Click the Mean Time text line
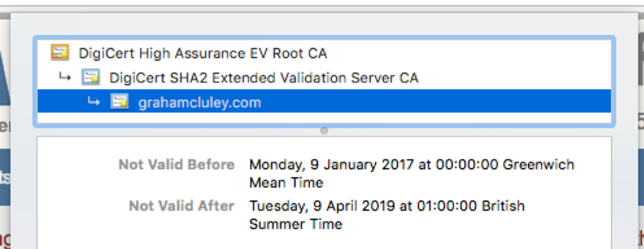Screen dimensions: 644x249 click(x=286, y=182)
